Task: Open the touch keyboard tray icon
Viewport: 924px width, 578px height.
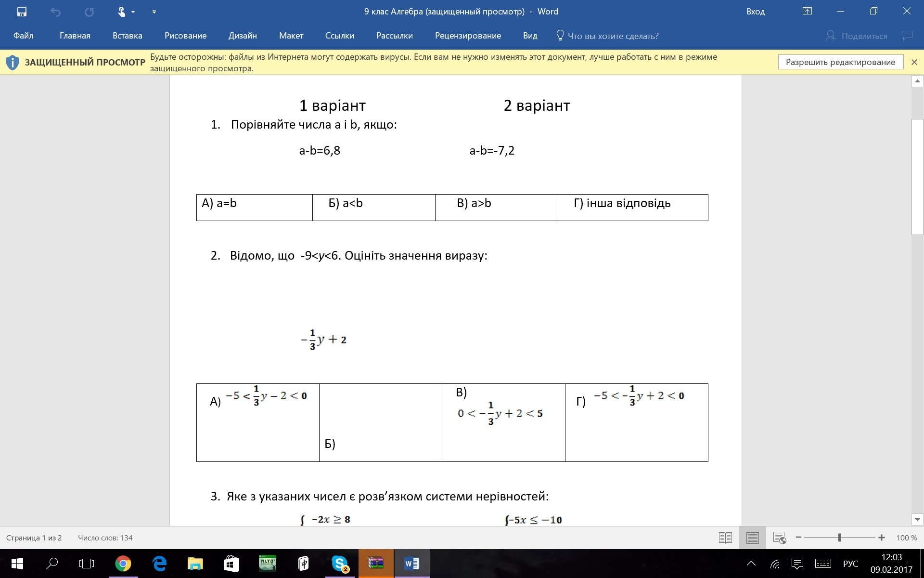Action: [x=823, y=563]
